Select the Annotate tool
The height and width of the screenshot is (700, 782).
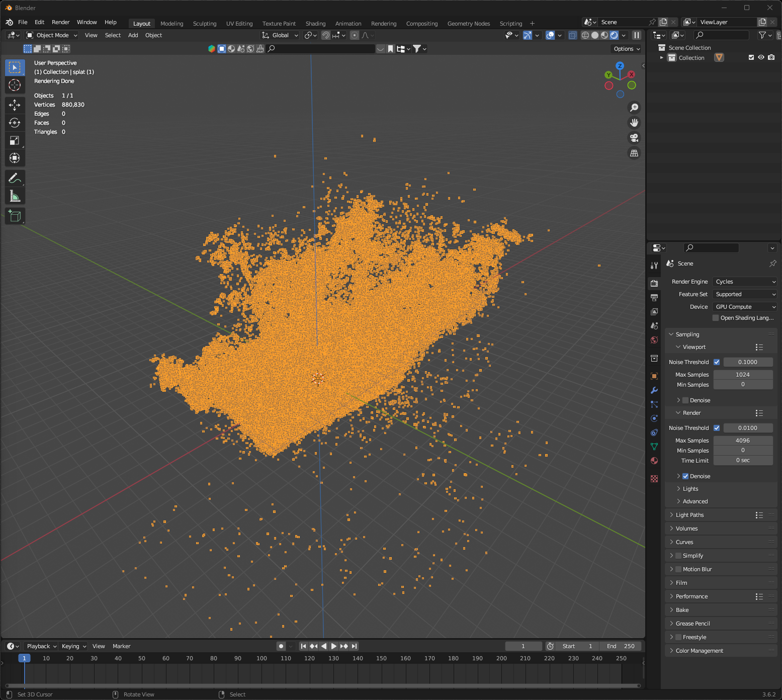15,178
